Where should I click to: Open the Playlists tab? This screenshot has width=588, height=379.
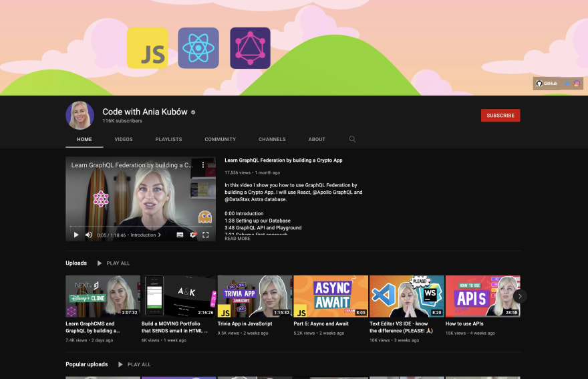tap(168, 139)
